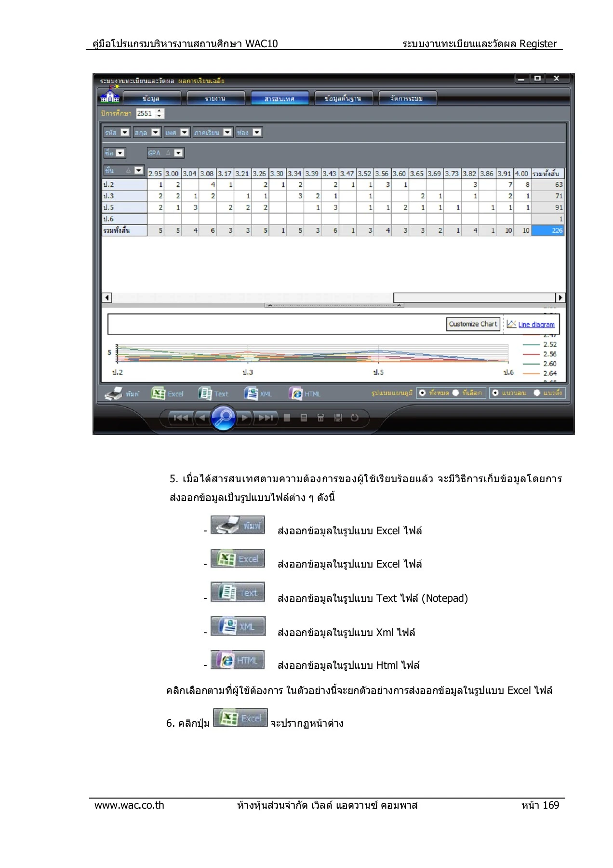This screenshot has width=613, height=868.
Task: Click the HTML image in instruction list
Action: point(238,660)
